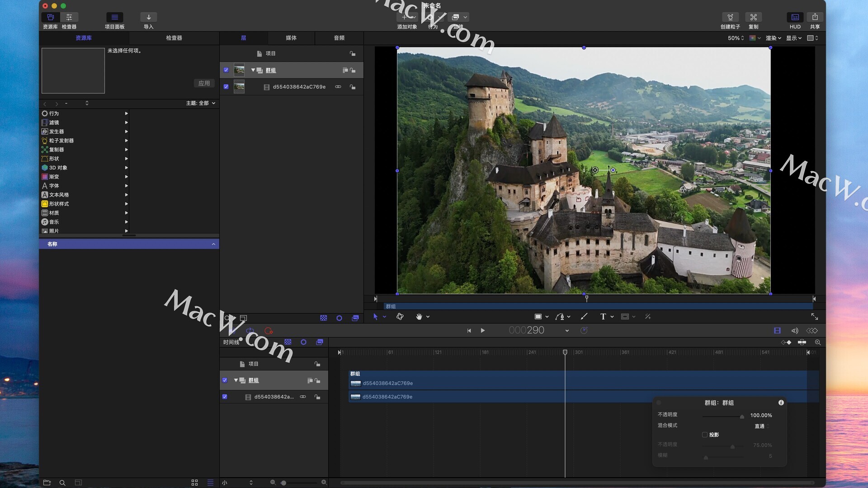This screenshot has width=868, height=488.
Task: Switch to the 媒体 tab
Action: tap(291, 38)
